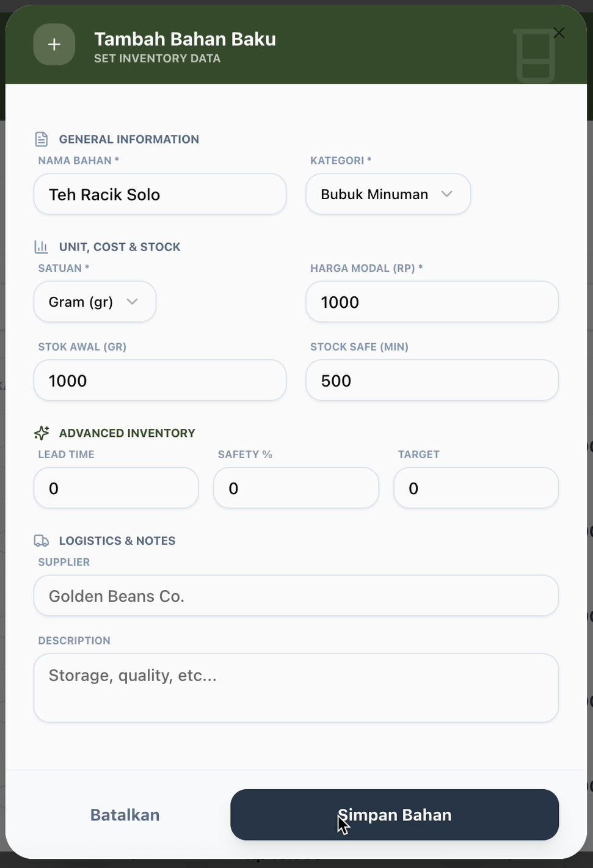This screenshot has height=868, width=593.
Task: Click the Supplier text field
Action: [296, 596]
